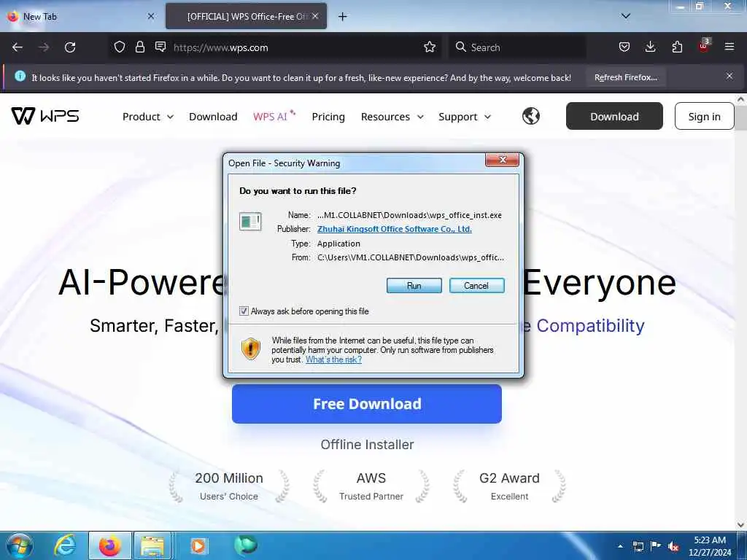Open the language globe icon
Viewport: 747px width, 560px height.
pos(531,116)
